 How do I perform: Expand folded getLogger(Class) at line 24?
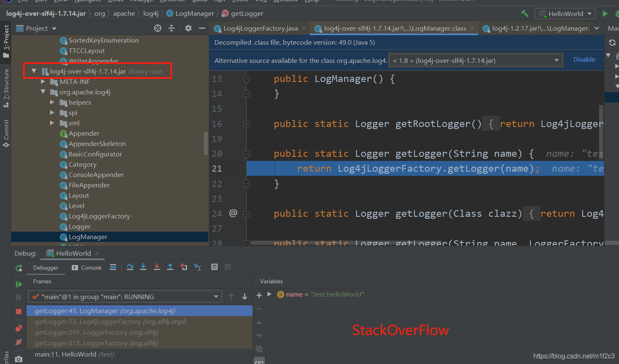tap(247, 214)
